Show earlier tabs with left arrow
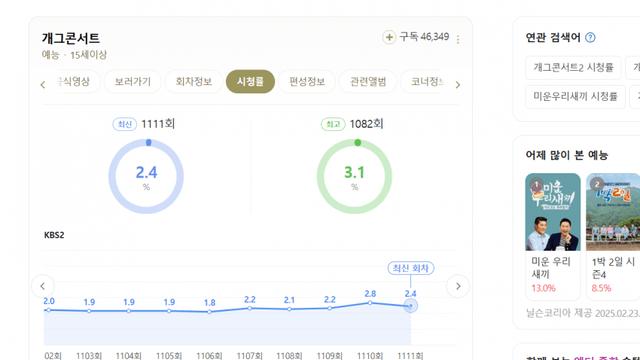The image size is (640, 360). [x=43, y=84]
